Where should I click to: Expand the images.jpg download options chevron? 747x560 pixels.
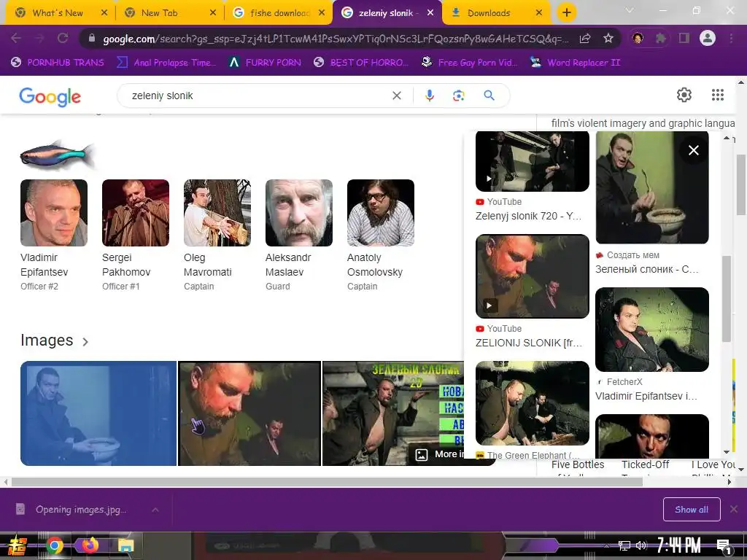[x=155, y=510]
